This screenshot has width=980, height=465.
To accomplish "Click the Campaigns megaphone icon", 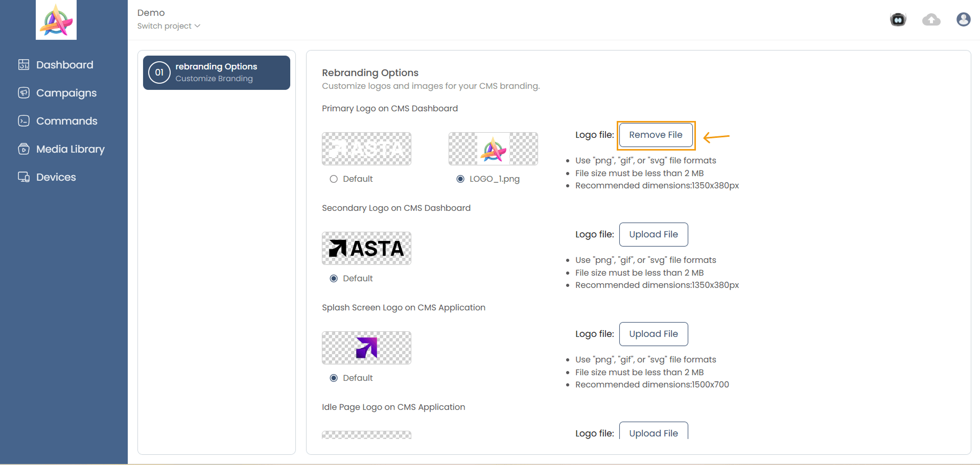I will click(24, 93).
